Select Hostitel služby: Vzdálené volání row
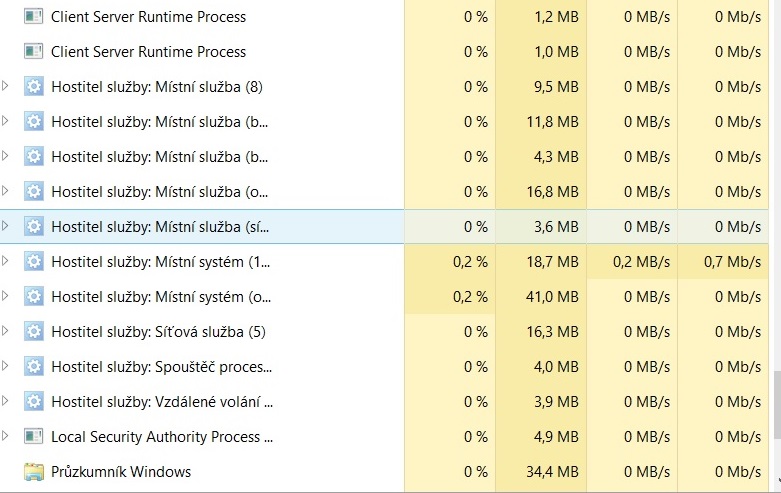The image size is (781, 493). point(161,402)
